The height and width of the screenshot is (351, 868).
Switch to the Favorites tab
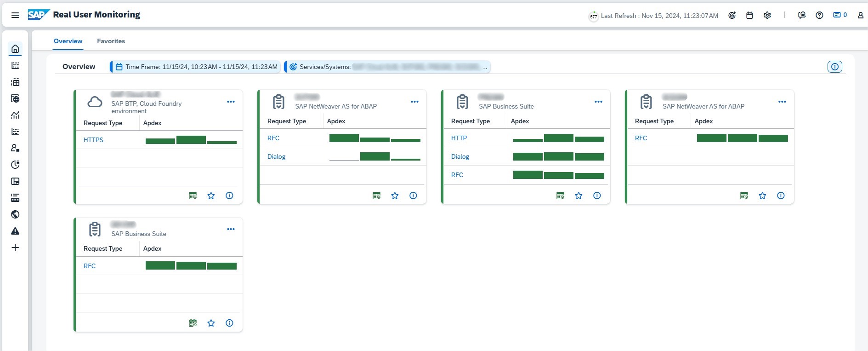(111, 41)
